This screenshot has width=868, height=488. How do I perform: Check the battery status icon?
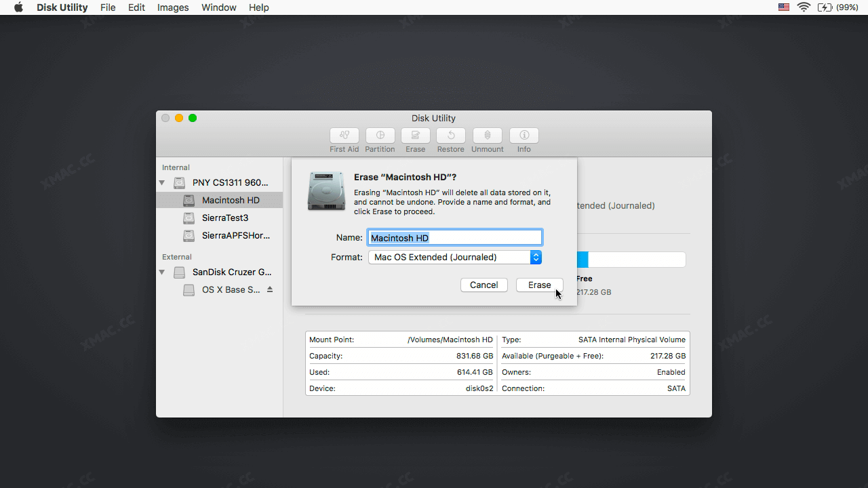pyautogui.click(x=826, y=7)
